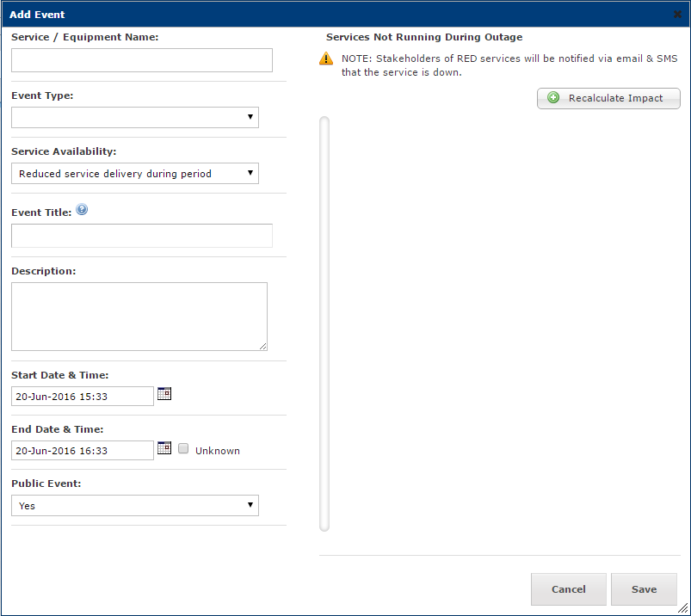This screenshot has width=691, height=616.
Task: Expand the Event Type dropdown
Action: (x=135, y=117)
